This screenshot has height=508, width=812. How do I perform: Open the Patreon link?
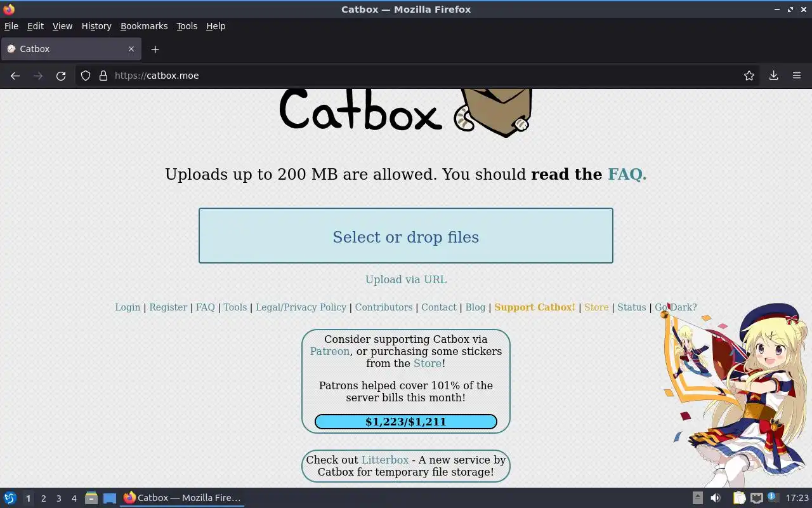[330, 351]
